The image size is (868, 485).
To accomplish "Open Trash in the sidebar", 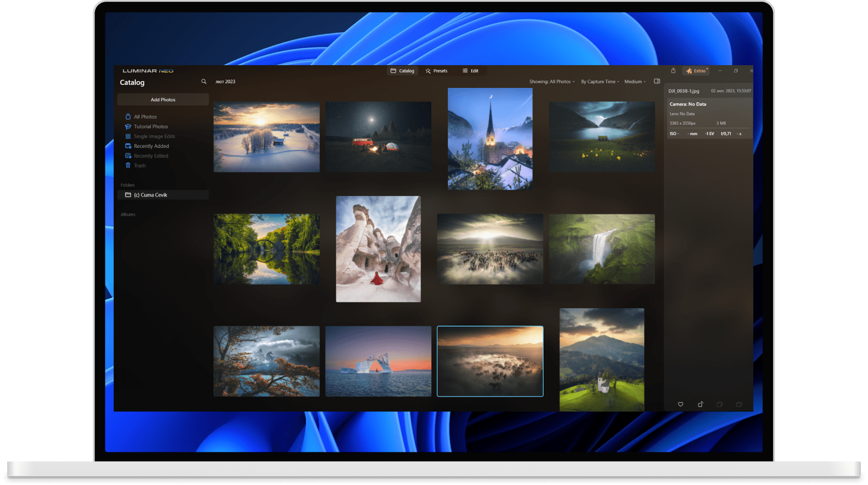I will 140,166.
